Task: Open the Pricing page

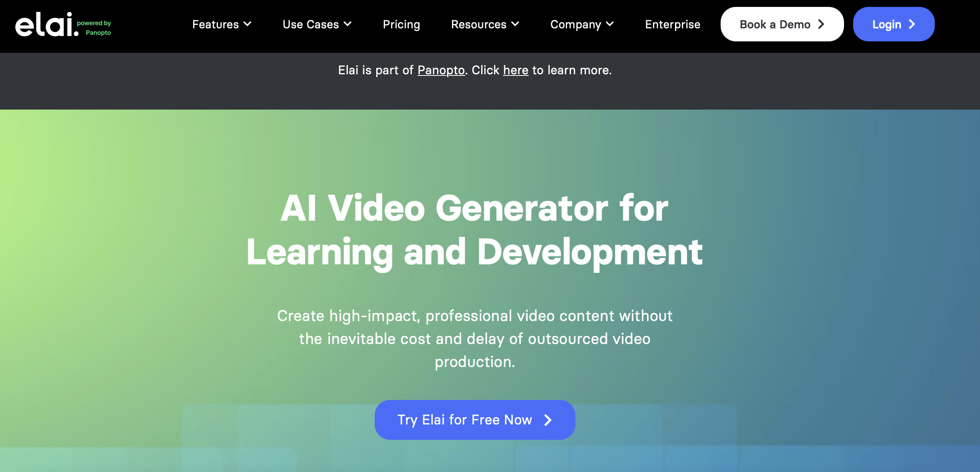Action: (x=402, y=24)
